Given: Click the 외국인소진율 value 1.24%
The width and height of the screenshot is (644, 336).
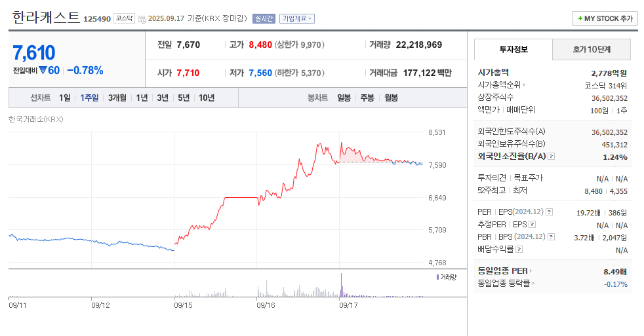Looking at the screenshot, I should 615,157.
